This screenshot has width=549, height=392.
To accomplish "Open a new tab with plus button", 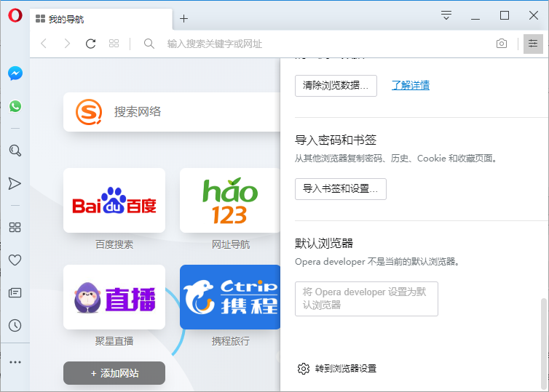I will point(183,18).
